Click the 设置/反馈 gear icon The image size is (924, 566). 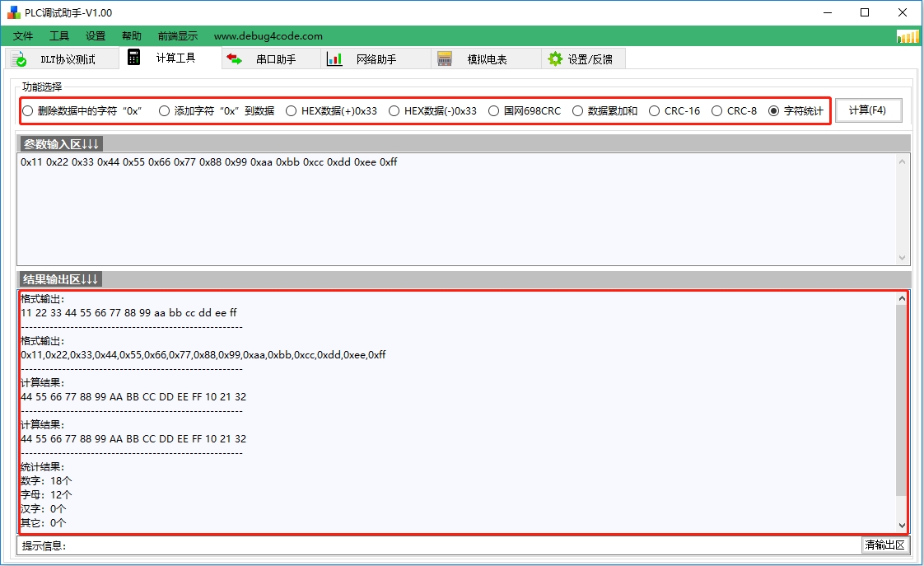553,58
